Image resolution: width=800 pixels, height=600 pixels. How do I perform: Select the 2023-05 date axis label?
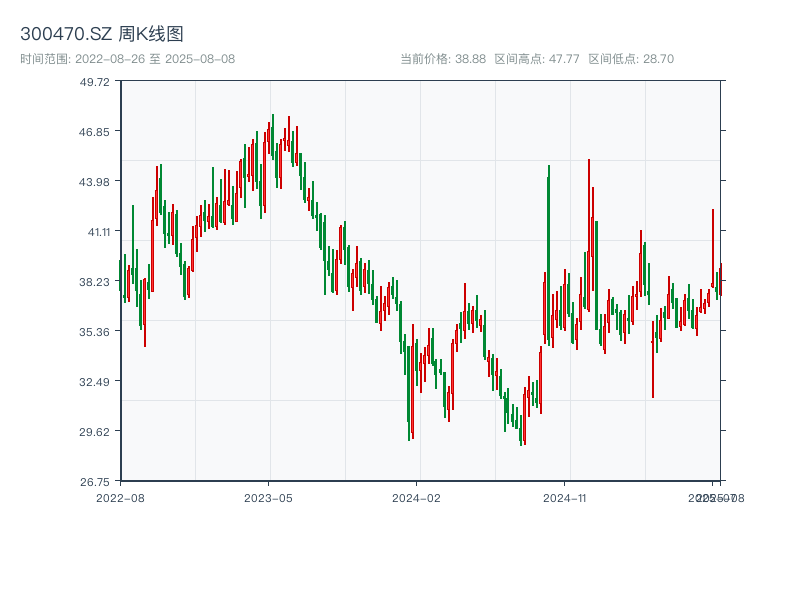[x=268, y=497]
